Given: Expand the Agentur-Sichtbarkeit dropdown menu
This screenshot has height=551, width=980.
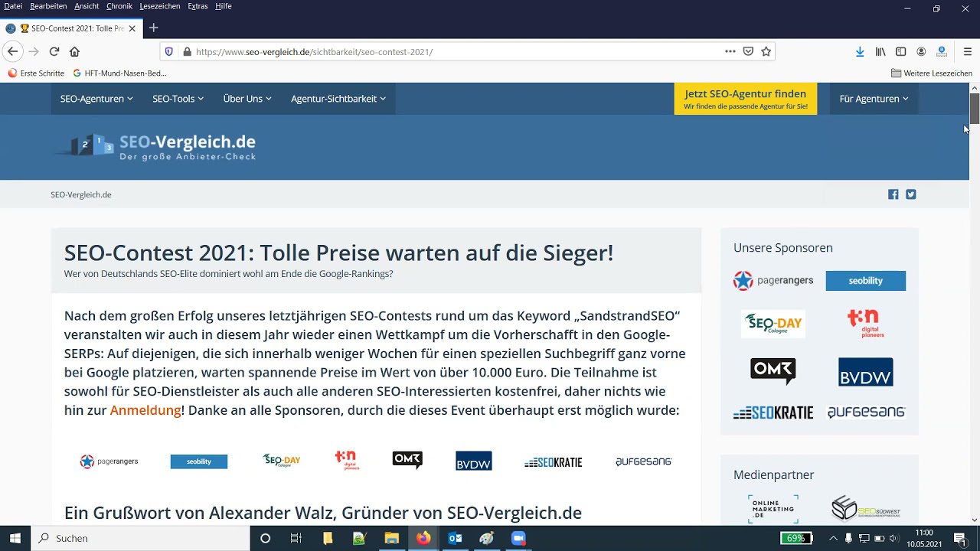Looking at the screenshot, I should pyautogui.click(x=338, y=99).
